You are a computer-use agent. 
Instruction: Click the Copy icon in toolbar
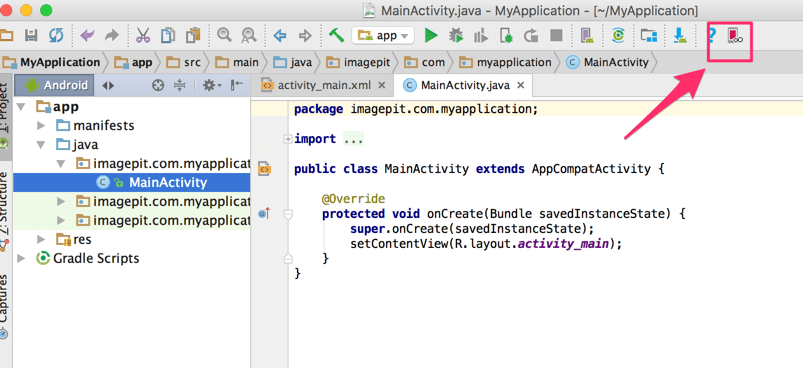(168, 35)
